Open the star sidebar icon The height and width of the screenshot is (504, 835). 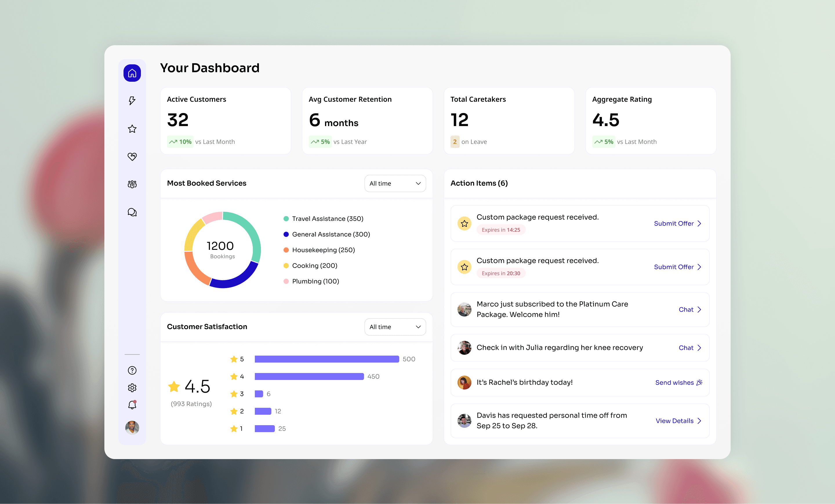[132, 129]
